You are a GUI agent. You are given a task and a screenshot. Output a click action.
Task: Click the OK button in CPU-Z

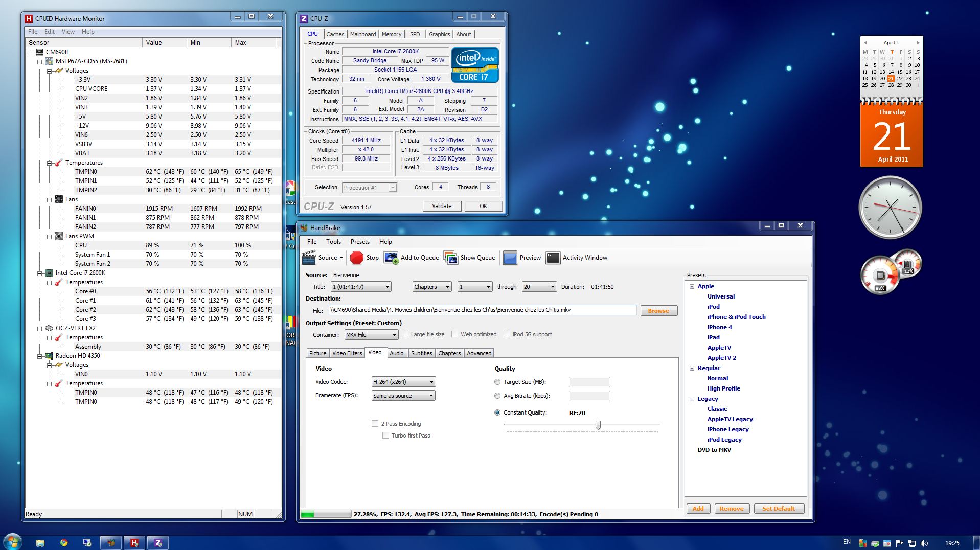(x=483, y=206)
